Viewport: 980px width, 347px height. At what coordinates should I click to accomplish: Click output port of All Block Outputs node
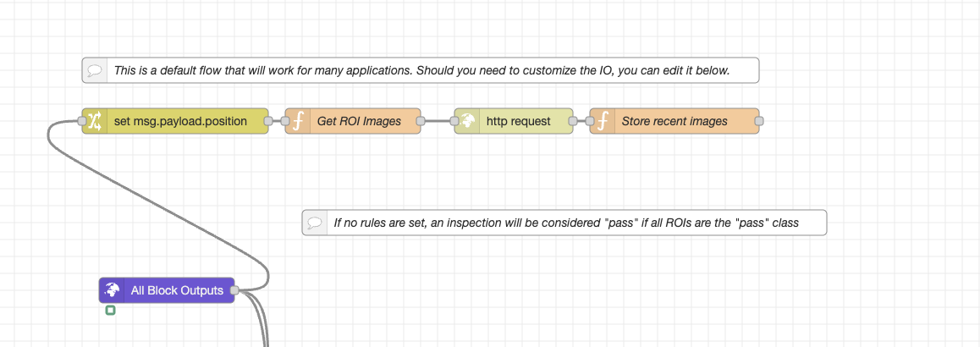point(234,290)
